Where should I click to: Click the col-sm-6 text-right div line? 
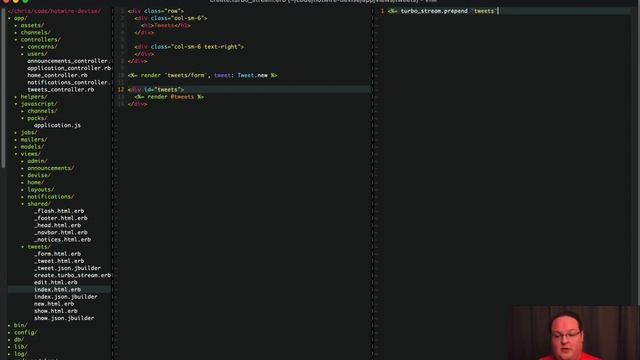tap(189, 47)
